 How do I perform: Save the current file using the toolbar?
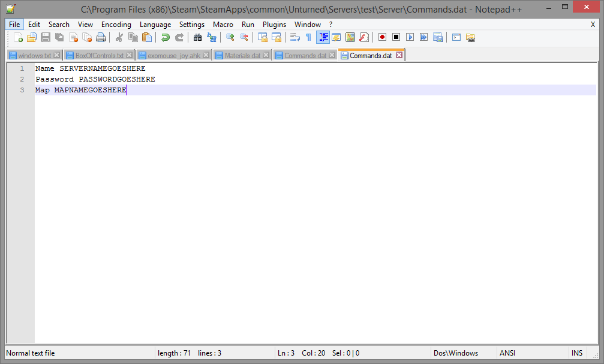46,37
